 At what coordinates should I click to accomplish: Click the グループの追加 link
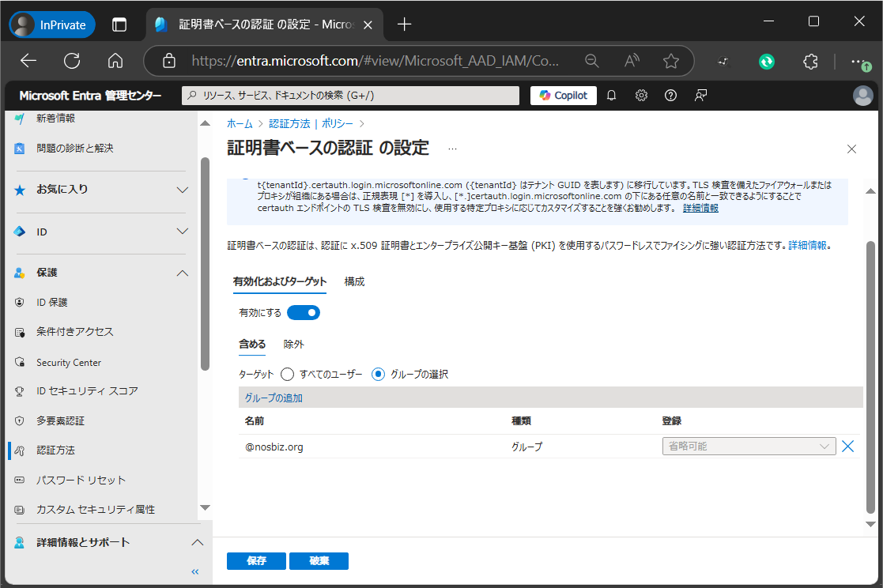click(x=274, y=398)
